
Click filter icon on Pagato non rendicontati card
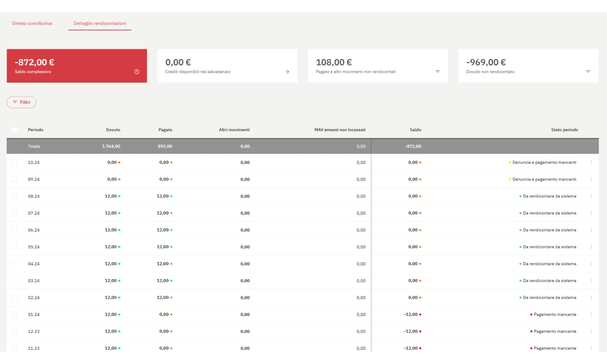[x=437, y=72]
